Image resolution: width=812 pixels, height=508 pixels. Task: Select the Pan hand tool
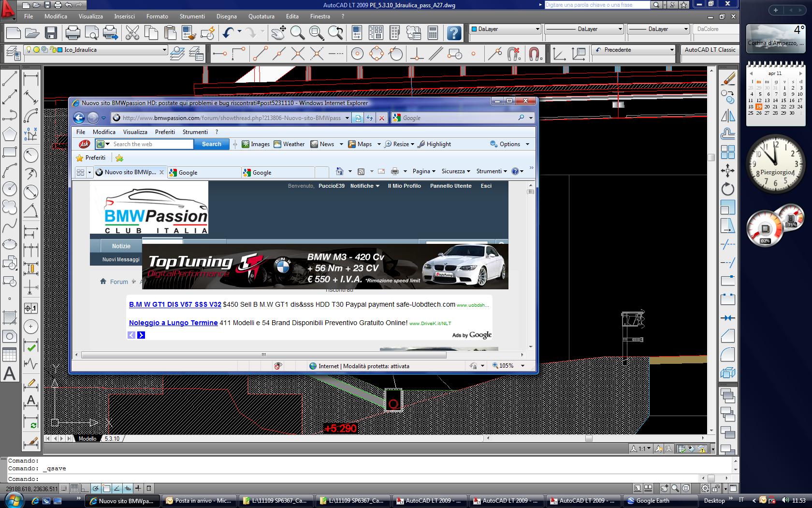pyautogui.click(x=278, y=33)
